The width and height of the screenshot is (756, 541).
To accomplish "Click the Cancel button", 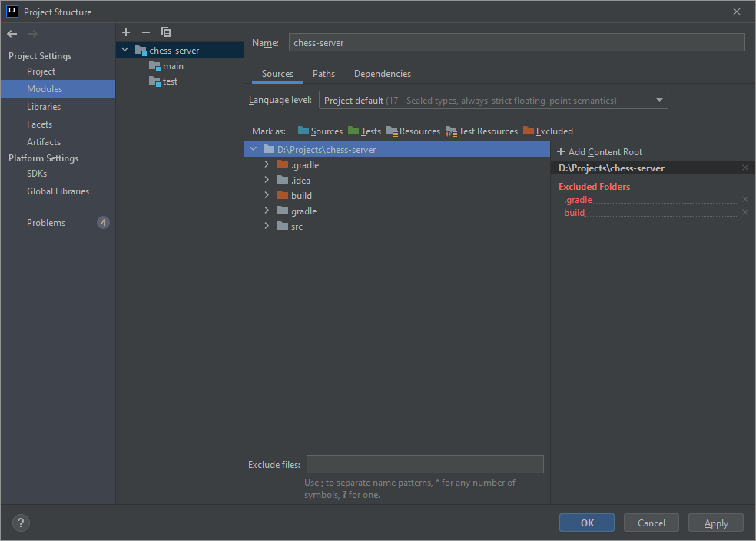I will (x=652, y=523).
